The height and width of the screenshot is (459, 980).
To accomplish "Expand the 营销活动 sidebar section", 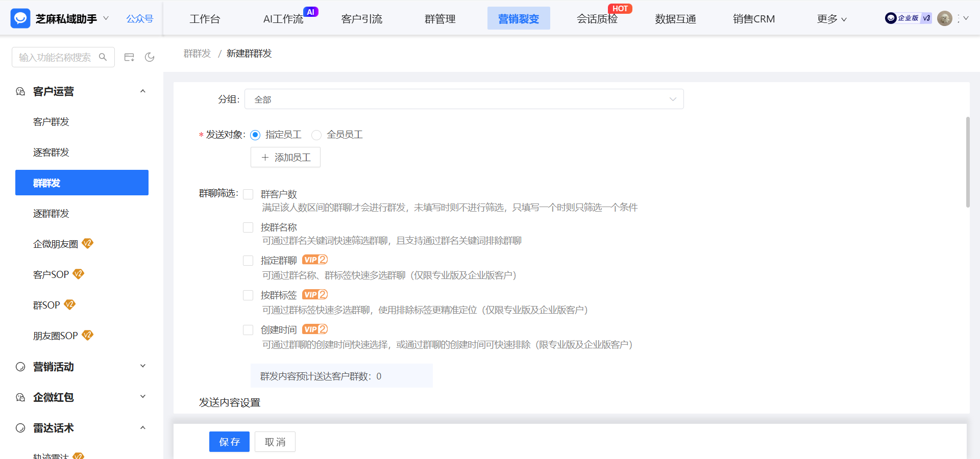I will point(143,366).
